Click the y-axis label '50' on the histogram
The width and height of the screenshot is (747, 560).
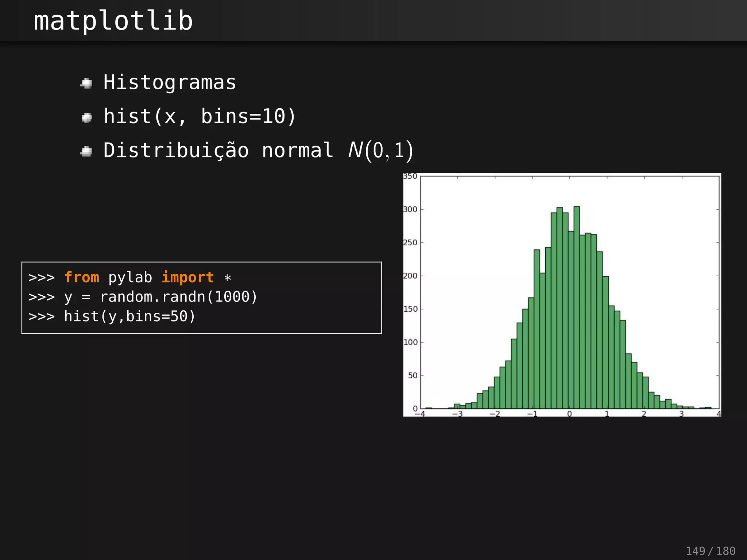point(413,376)
